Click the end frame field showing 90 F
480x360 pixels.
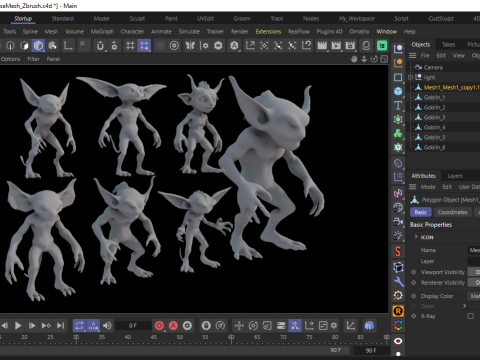pos(371,350)
